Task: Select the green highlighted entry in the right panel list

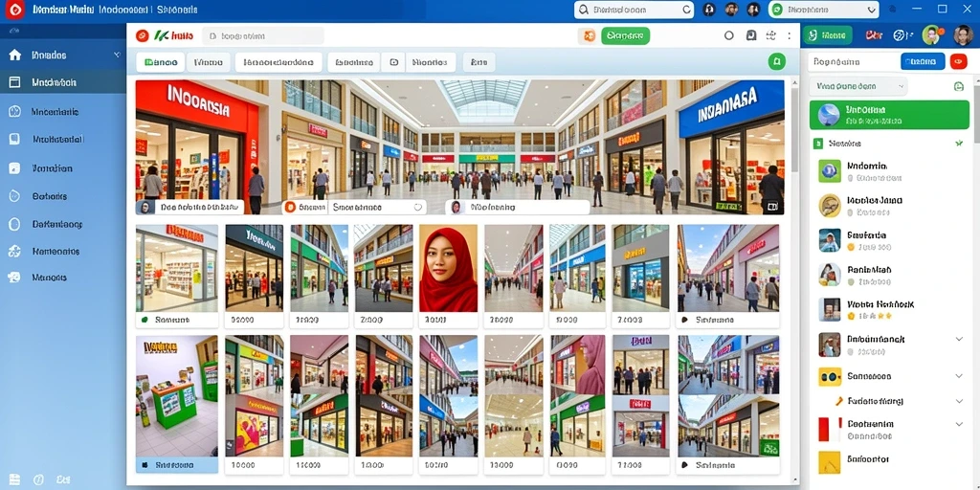Action: [889, 115]
